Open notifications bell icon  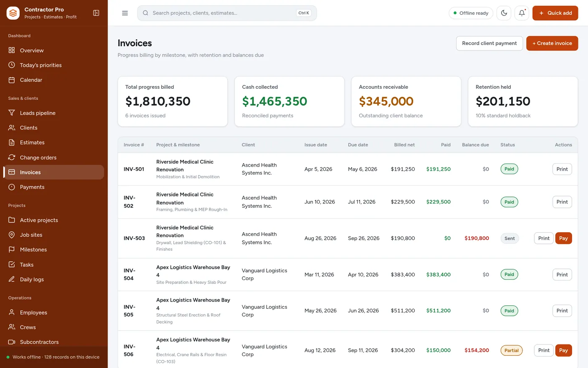pos(522,13)
